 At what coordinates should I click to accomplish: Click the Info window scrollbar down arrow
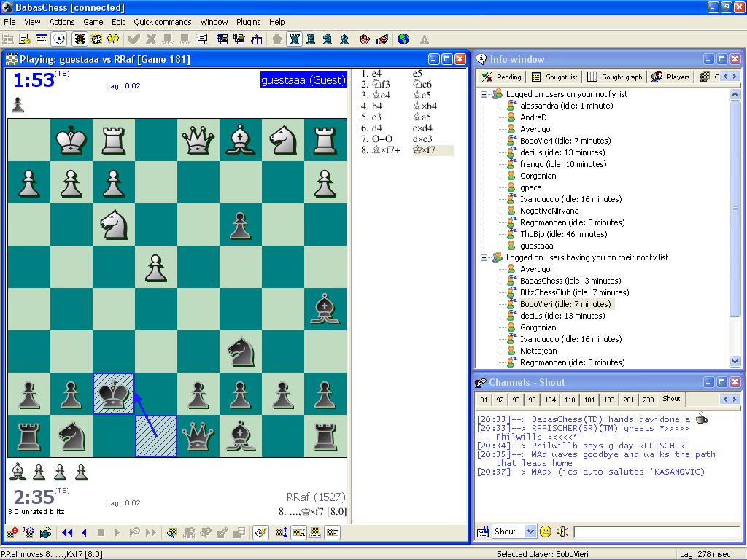735,361
